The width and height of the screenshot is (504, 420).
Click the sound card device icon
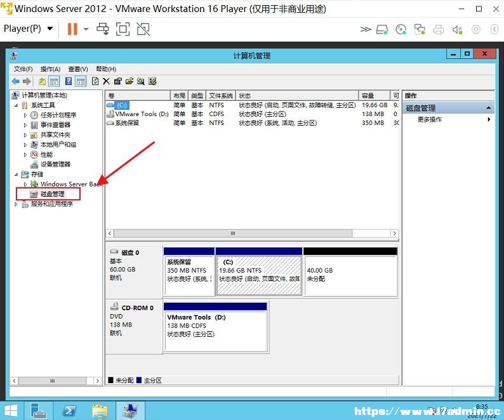pos(457,30)
